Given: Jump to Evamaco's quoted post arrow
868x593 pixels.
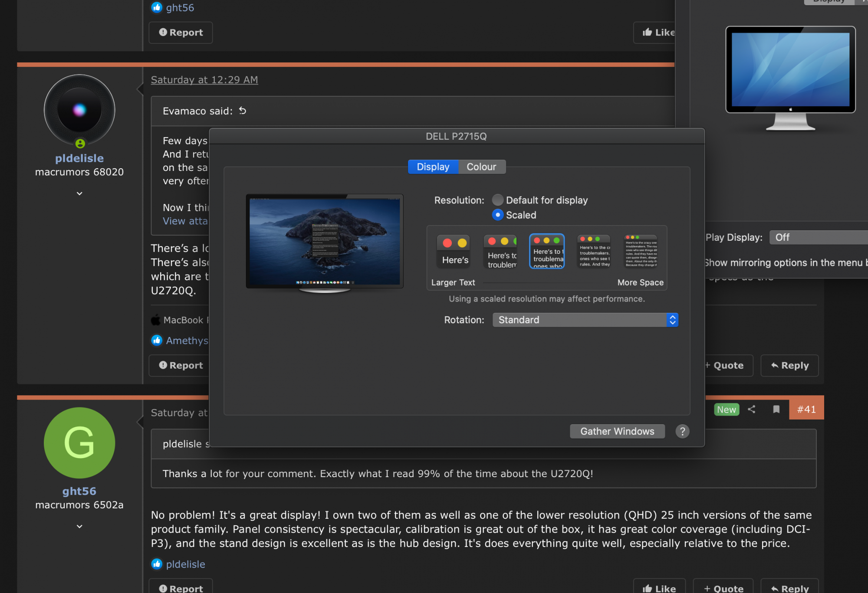Looking at the screenshot, I should pos(243,111).
